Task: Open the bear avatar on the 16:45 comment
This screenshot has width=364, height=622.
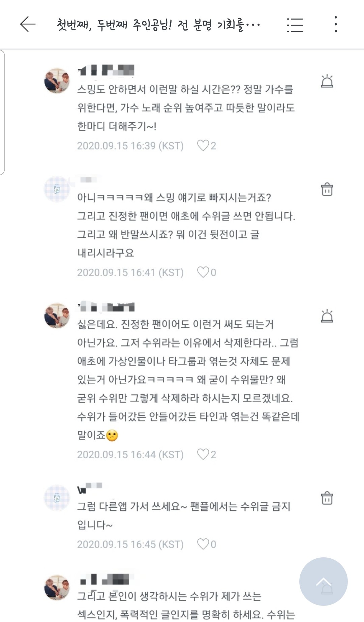Action: tap(57, 498)
